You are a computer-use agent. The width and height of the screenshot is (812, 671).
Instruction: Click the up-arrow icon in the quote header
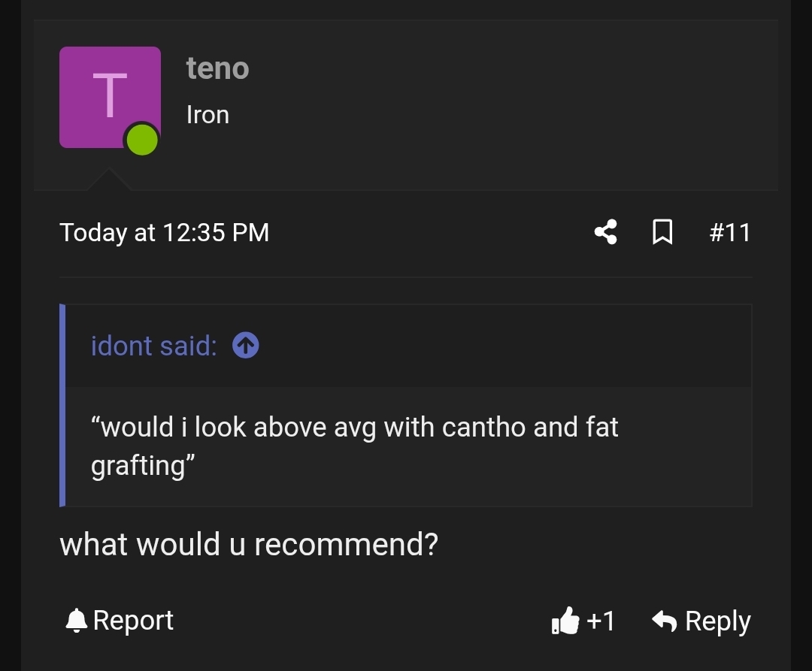point(244,345)
